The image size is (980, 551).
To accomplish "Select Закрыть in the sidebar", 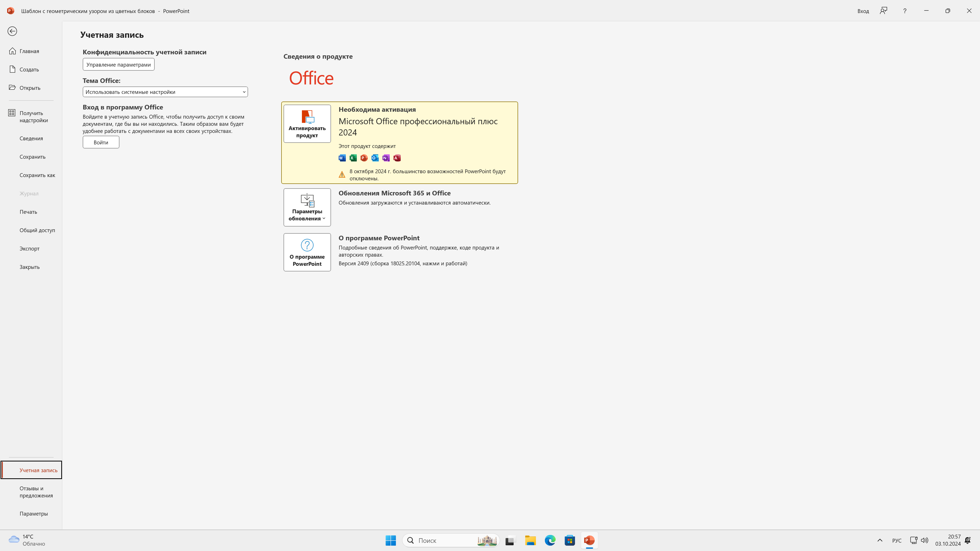I will (31, 267).
